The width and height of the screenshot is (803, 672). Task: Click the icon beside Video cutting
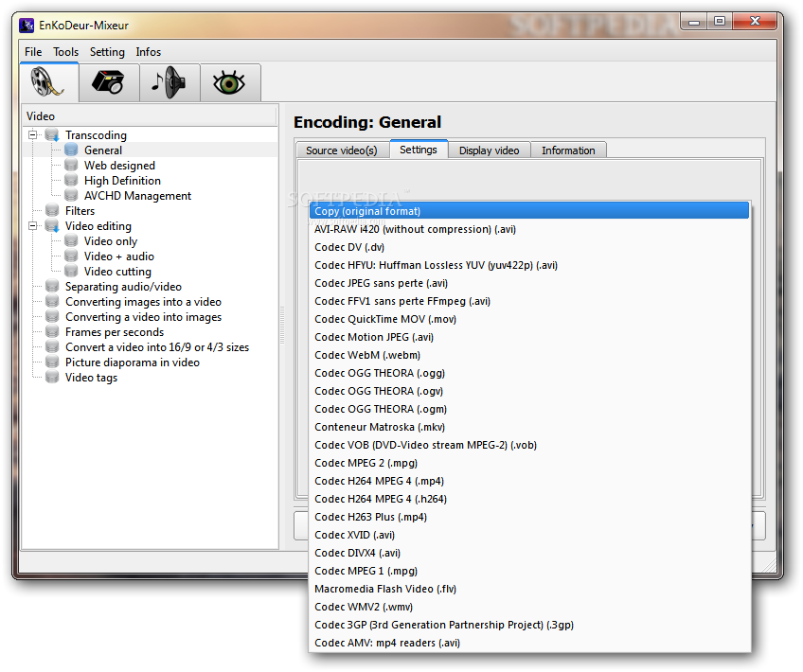click(71, 272)
